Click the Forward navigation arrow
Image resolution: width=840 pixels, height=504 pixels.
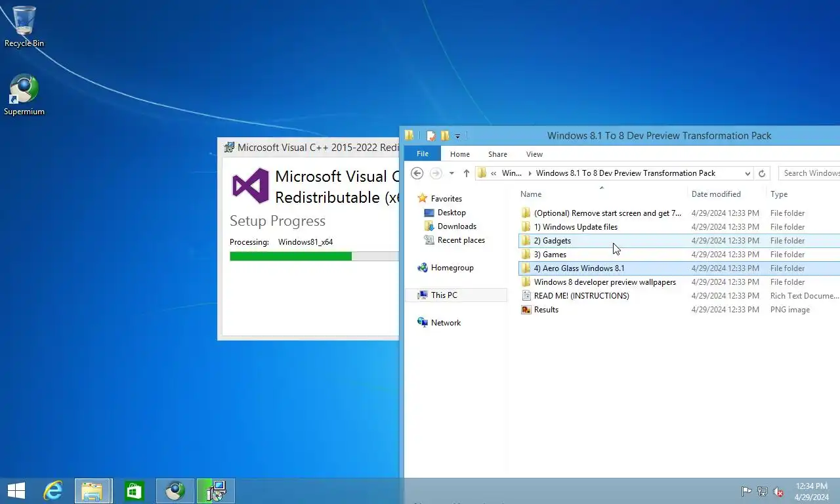436,173
